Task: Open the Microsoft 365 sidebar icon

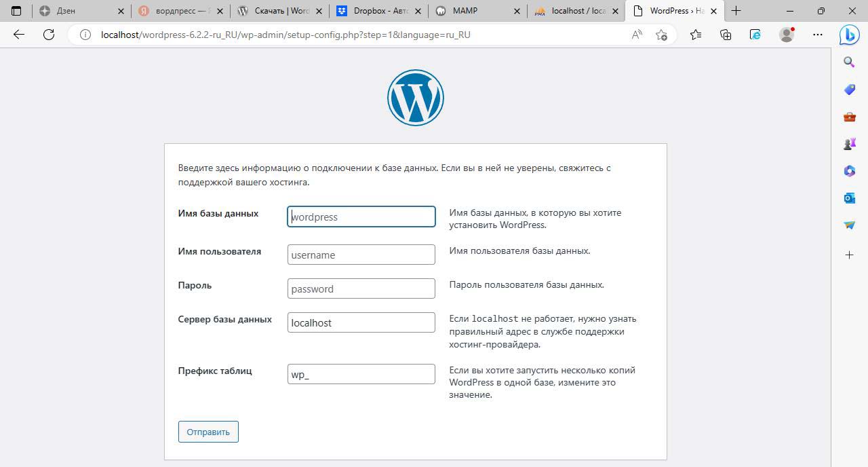Action: pos(849,171)
